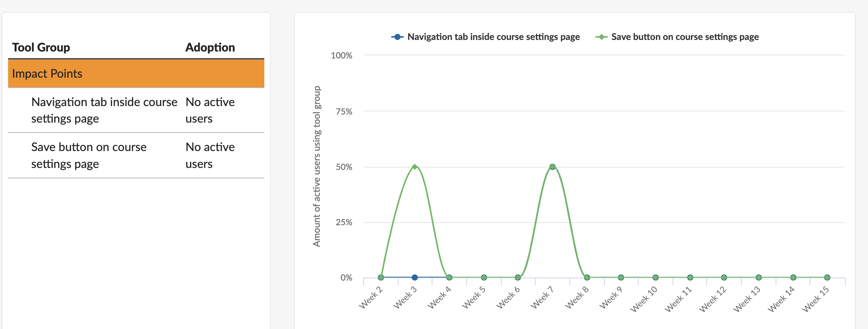The image size is (868, 329).
Task: Click the Adoption column header
Action: (x=210, y=47)
